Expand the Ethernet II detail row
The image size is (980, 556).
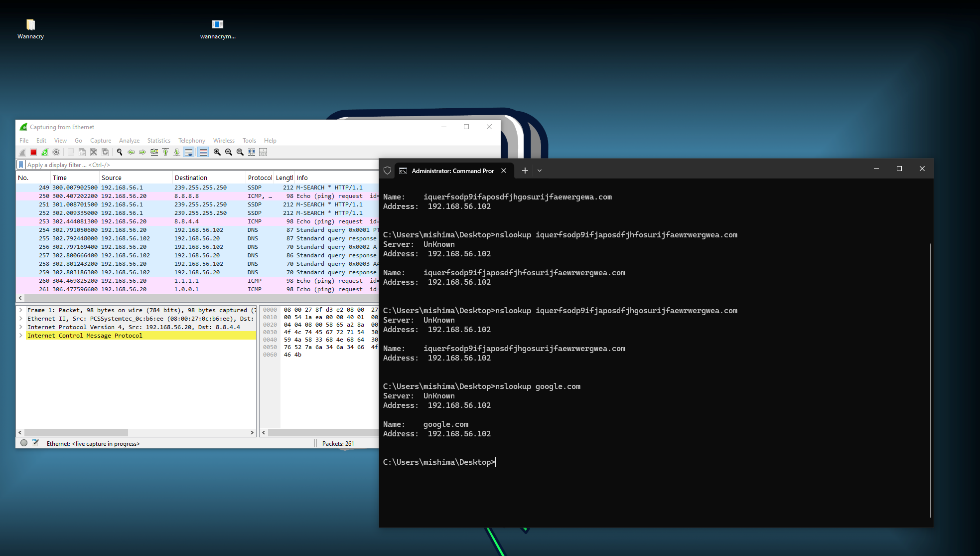click(x=21, y=319)
